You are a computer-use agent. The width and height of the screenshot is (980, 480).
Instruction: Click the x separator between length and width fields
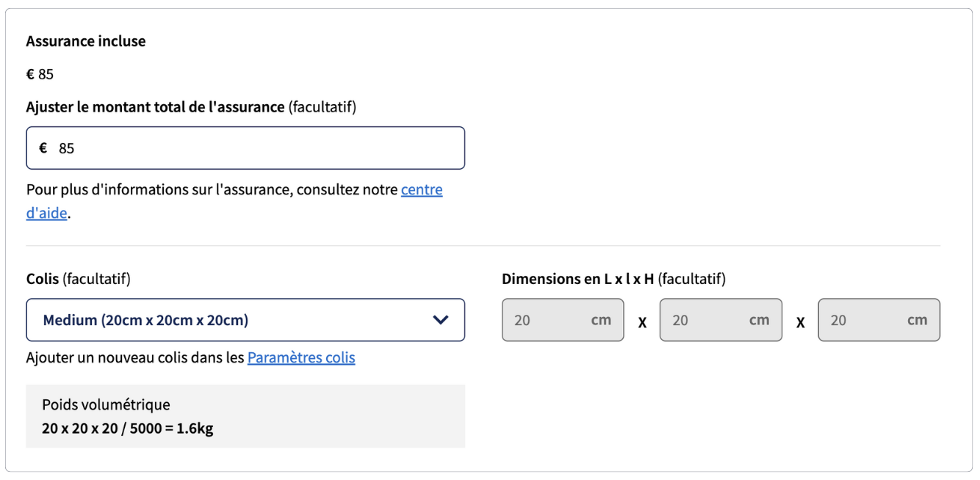[x=642, y=321]
